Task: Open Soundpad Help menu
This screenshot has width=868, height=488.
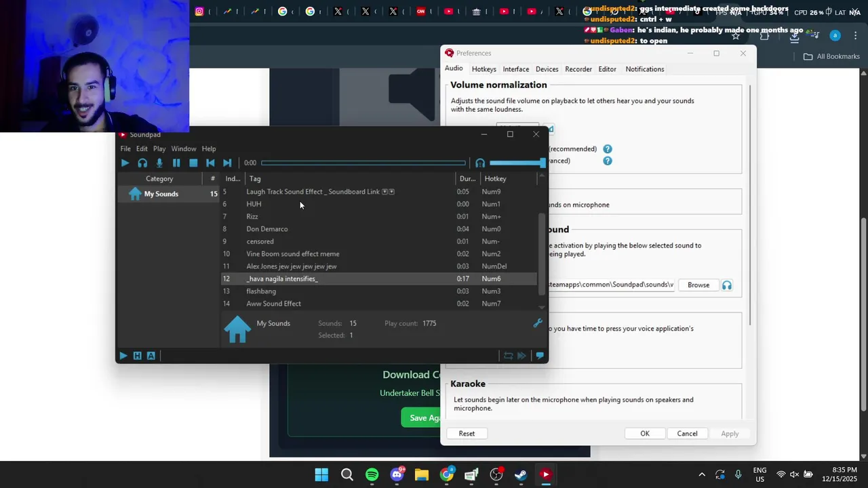Action: [x=209, y=148]
